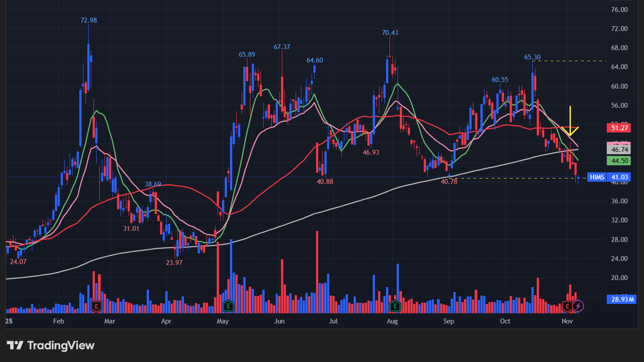Click the purple lightning bolt event icon
This screenshot has height=362, width=644.
click(x=579, y=306)
